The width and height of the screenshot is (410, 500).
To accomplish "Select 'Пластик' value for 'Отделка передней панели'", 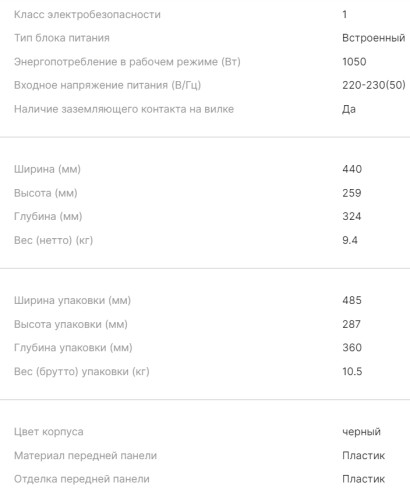I will [x=363, y=479].
